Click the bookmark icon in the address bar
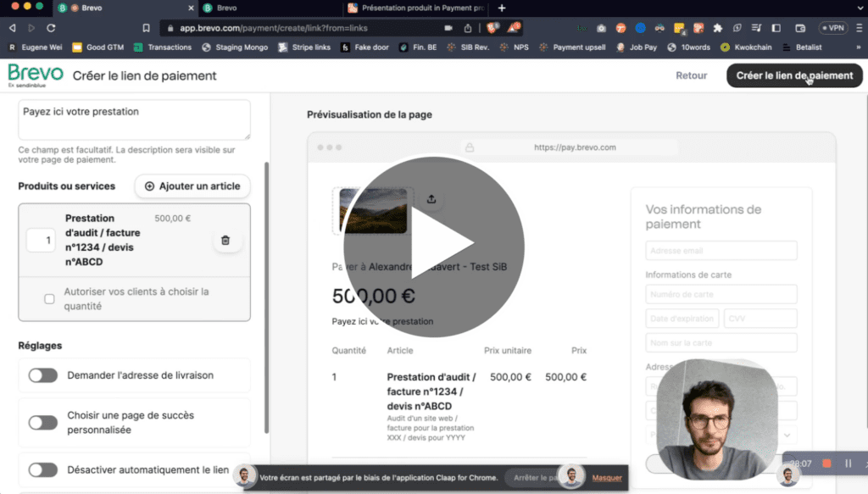868x494 pixels. (146, 27)
